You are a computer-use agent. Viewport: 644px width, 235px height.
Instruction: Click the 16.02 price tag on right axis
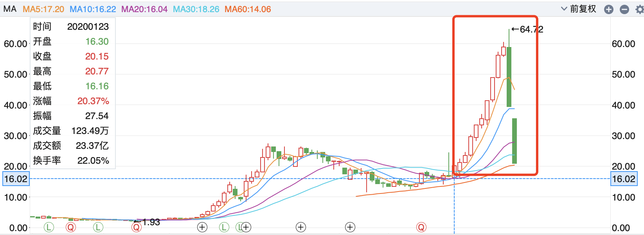pyautogui.click(x=624, y=179)
